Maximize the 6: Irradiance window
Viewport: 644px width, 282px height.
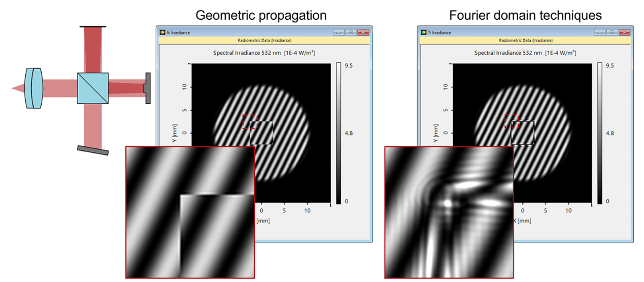coord(350,33)
